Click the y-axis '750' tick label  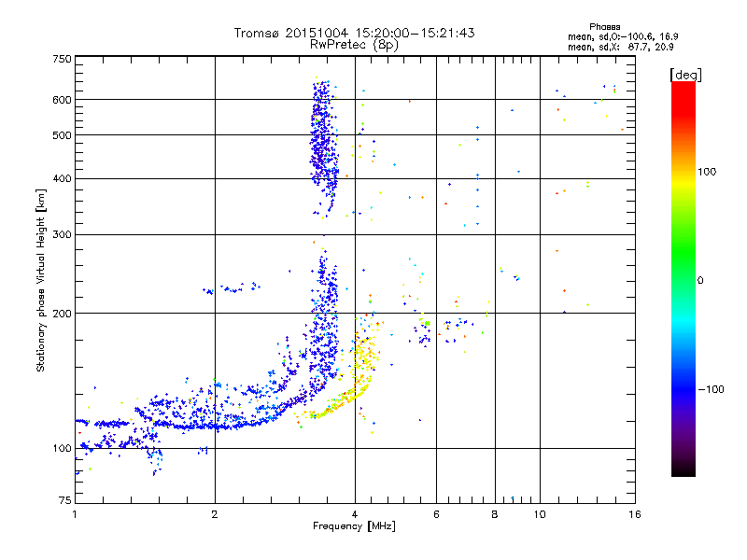[x=62, y=59]
